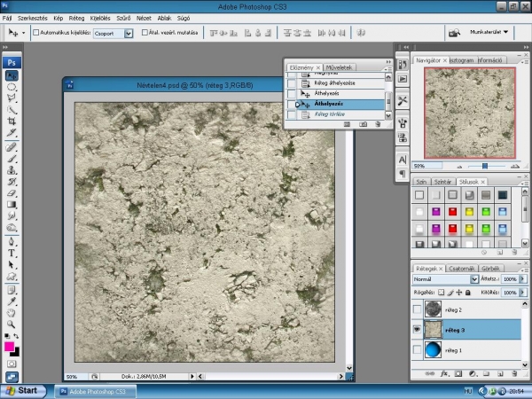Select the Crop tool
The image size is (532, 399).
tap(12, 121)
